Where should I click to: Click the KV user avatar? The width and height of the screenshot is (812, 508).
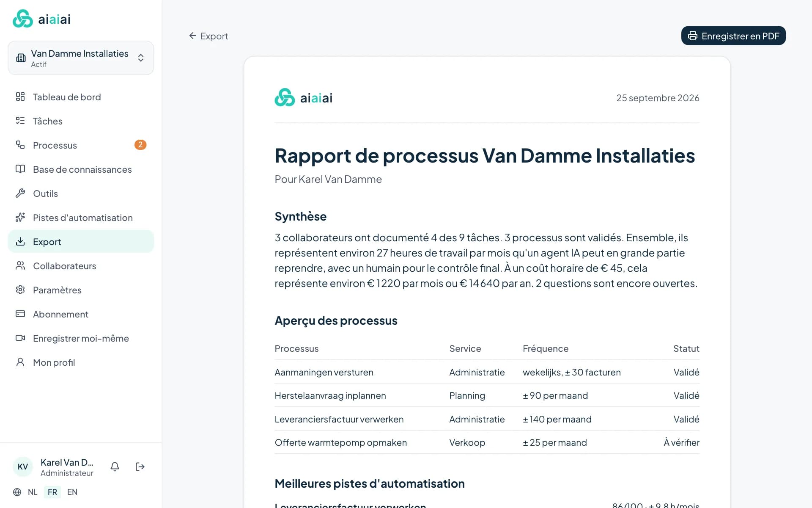click(x=23, y=467)
